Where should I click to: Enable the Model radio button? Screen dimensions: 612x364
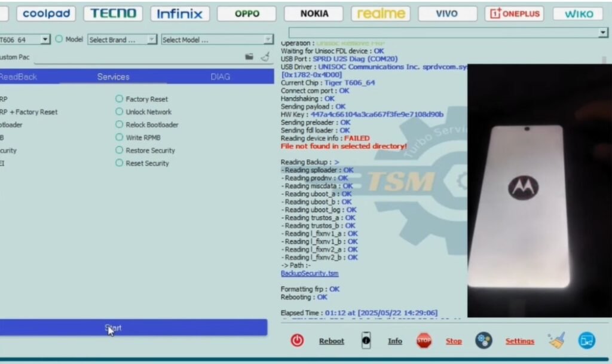click(x=59, y=39)
